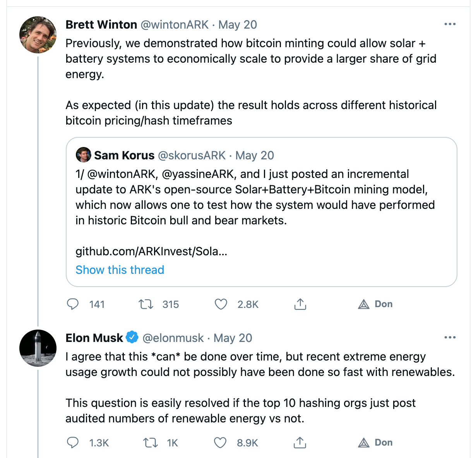Viewport: 476px width, 458px height.
Task: Reply to Brett Winton's tweet
Action: pos(73,304)
